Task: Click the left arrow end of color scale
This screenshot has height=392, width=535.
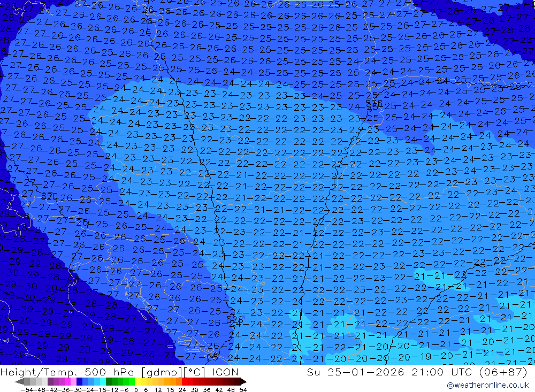Action: click(x=19, y=381)
